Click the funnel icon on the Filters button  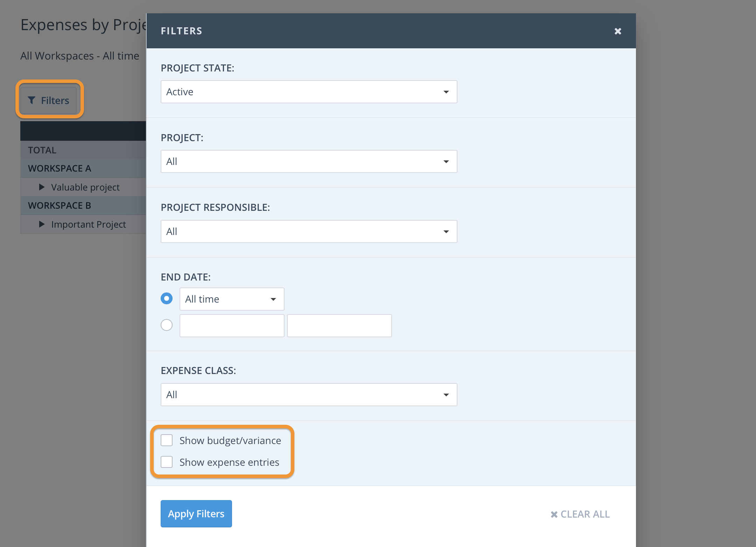coord(32,100)
